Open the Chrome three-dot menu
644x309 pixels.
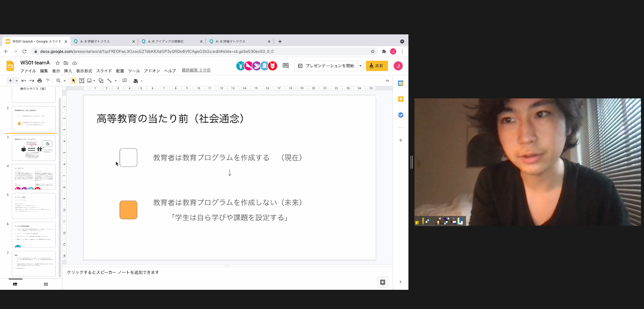402,52
